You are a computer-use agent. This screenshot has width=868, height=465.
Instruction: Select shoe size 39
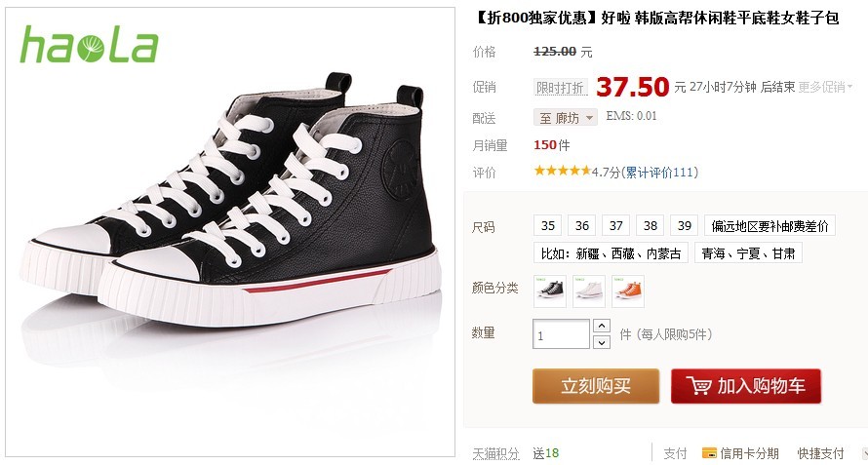(x=685, y=226)
